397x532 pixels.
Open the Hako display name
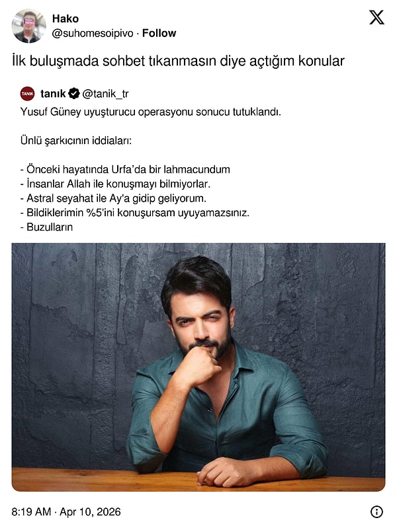tap(66, 19)
